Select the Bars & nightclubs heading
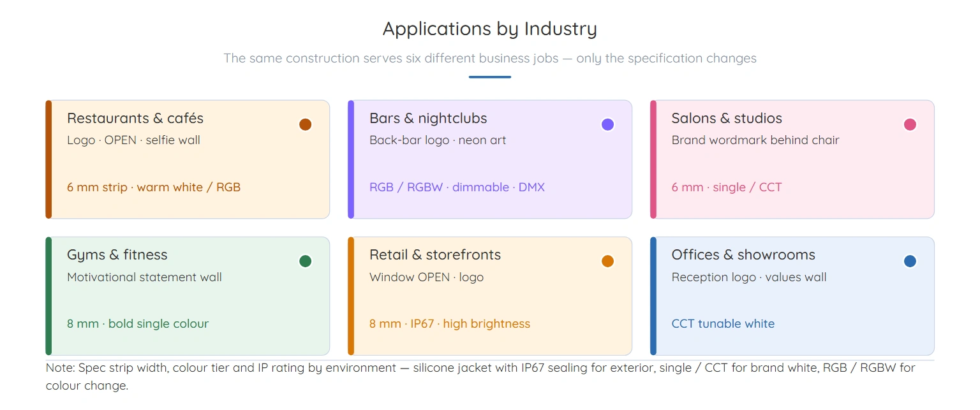This screenshot has width=980, height=410. click(x=428, y=118)
